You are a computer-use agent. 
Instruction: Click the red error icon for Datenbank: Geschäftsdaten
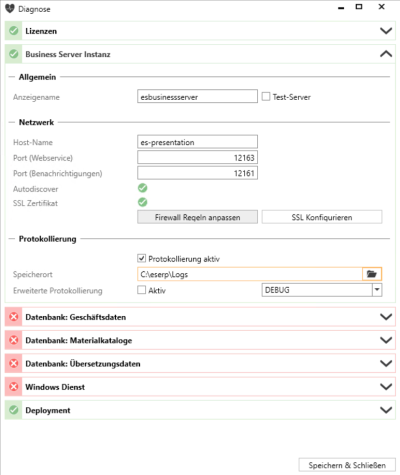14,317
